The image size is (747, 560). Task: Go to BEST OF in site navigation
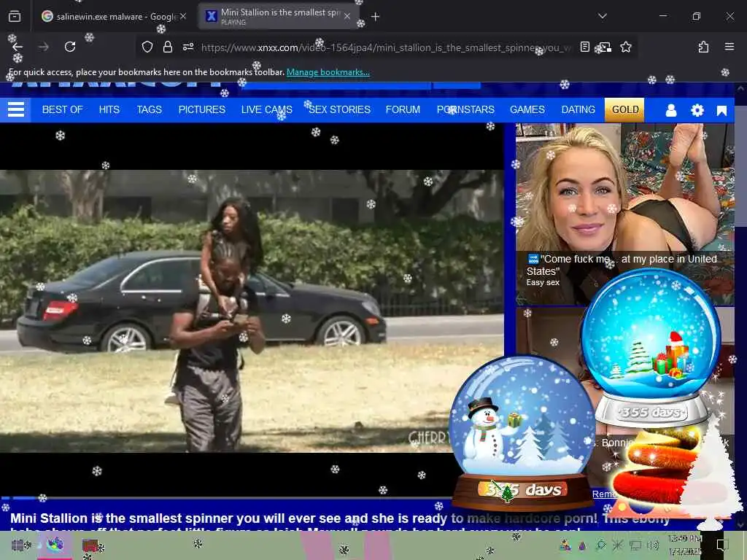pos(63,109)
